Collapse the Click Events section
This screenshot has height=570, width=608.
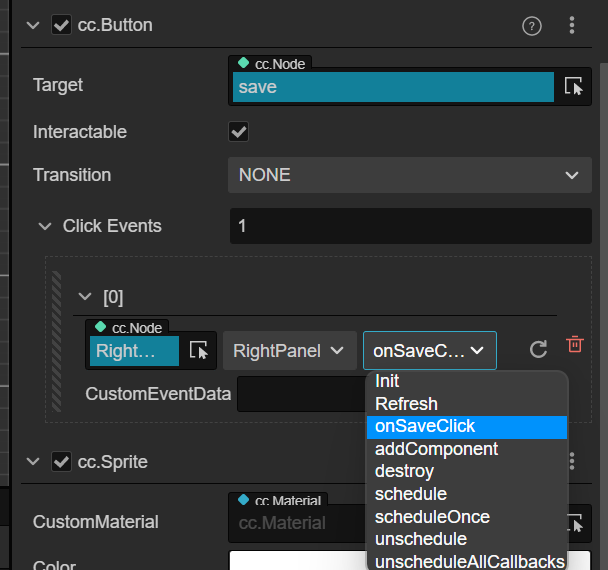[45, 226]
